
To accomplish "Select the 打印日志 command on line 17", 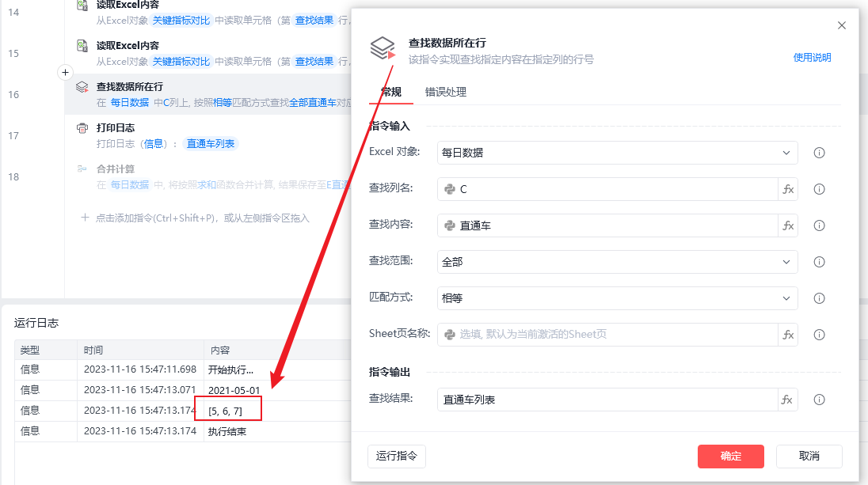I will pos(116,127).
